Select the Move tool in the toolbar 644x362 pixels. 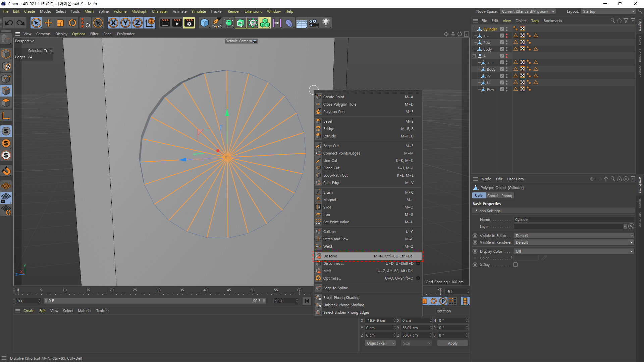pos(48,23)
